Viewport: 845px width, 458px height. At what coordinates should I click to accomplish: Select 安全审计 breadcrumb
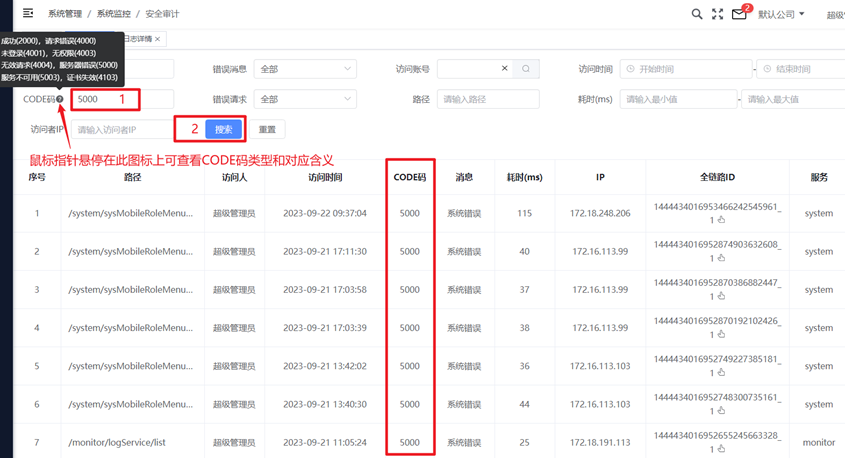[162, 13]
